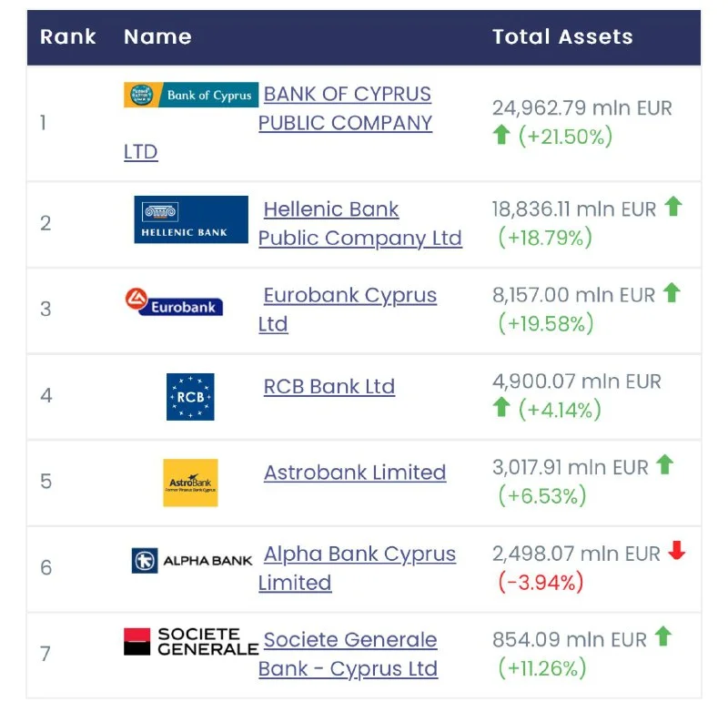The height and width of the screenshot is (712, 728).
Task: Open the RCB Bank Ltd link
Action: pos(329,386)
